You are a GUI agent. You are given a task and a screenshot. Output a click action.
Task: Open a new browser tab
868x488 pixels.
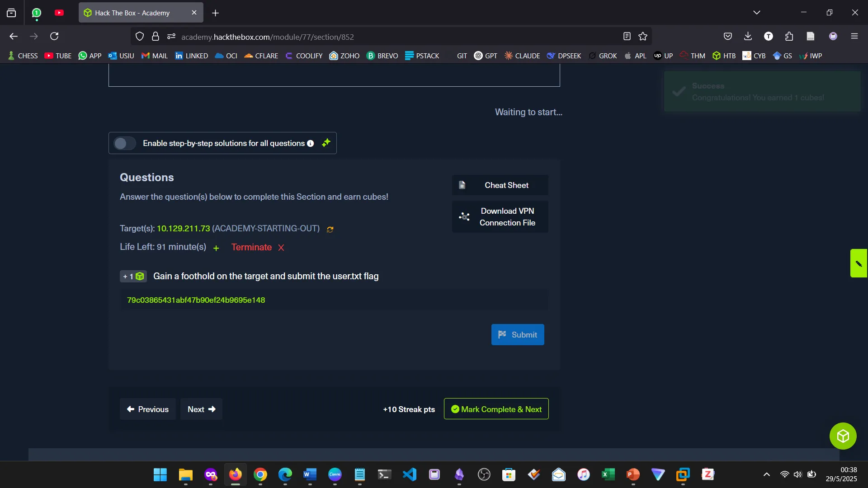(x=215, y=13)
